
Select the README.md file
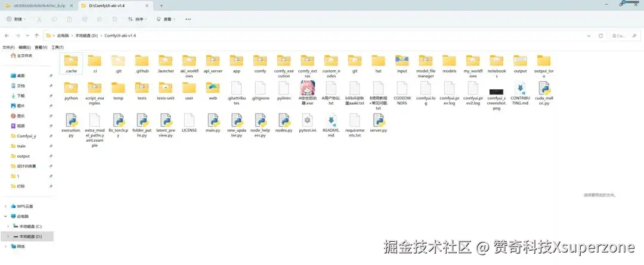[331, 126]
